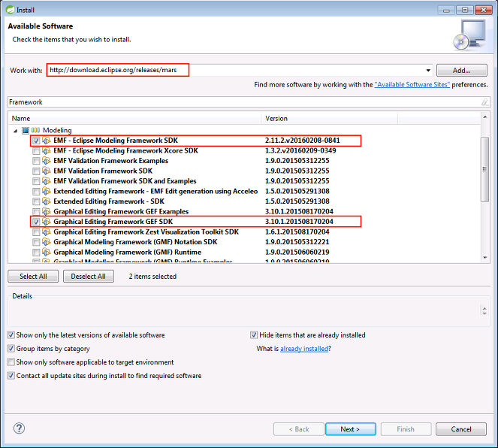Click the clear filter eraser icon
Image resolution: width=498 pixels, height=448 pixels.
click(x=484, y=102)
